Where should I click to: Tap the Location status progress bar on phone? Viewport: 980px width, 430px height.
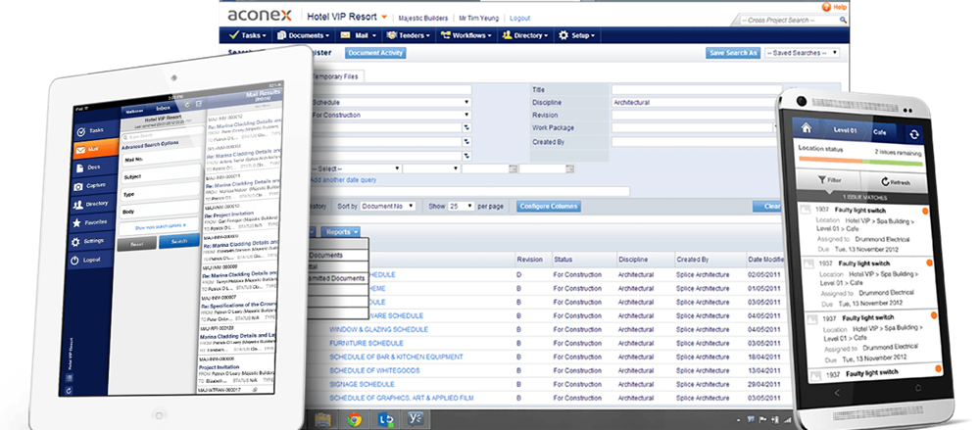[860, 162]
